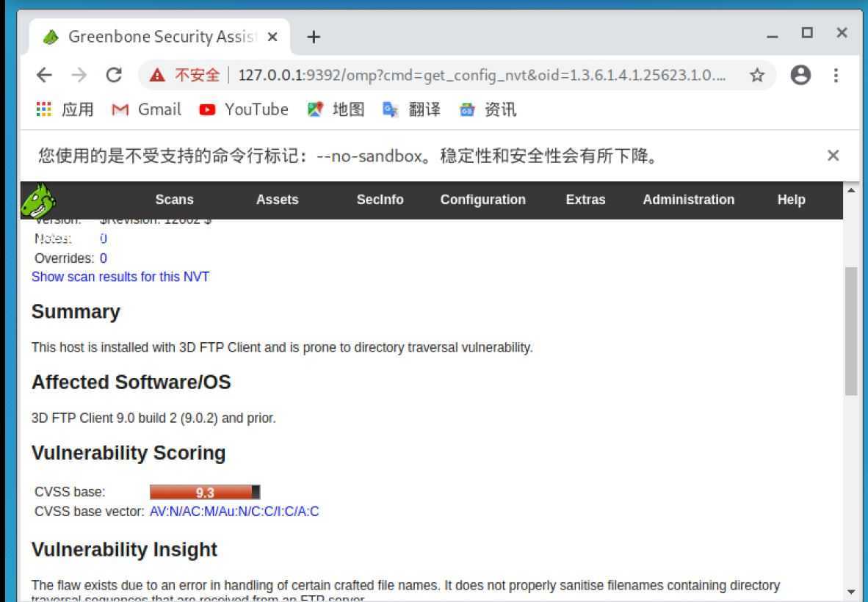
Task: Dismiss the no-sandbox warning bar
Action: 833,156
